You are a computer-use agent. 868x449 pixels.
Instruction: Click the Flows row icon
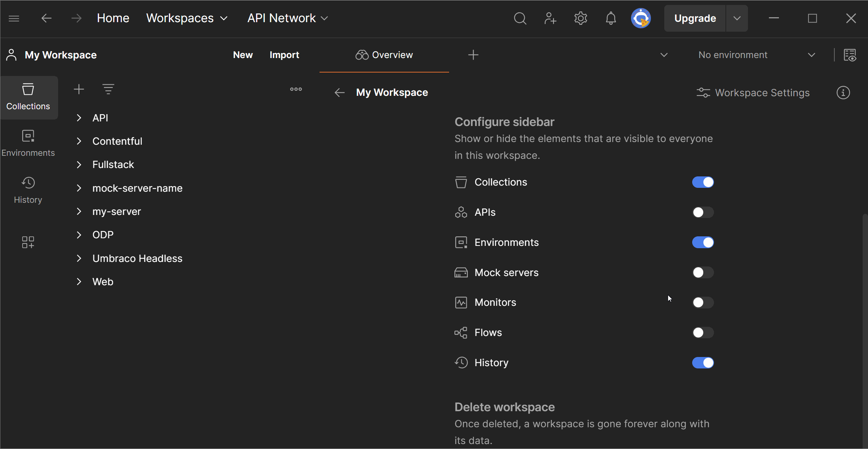tap(461, 333)
